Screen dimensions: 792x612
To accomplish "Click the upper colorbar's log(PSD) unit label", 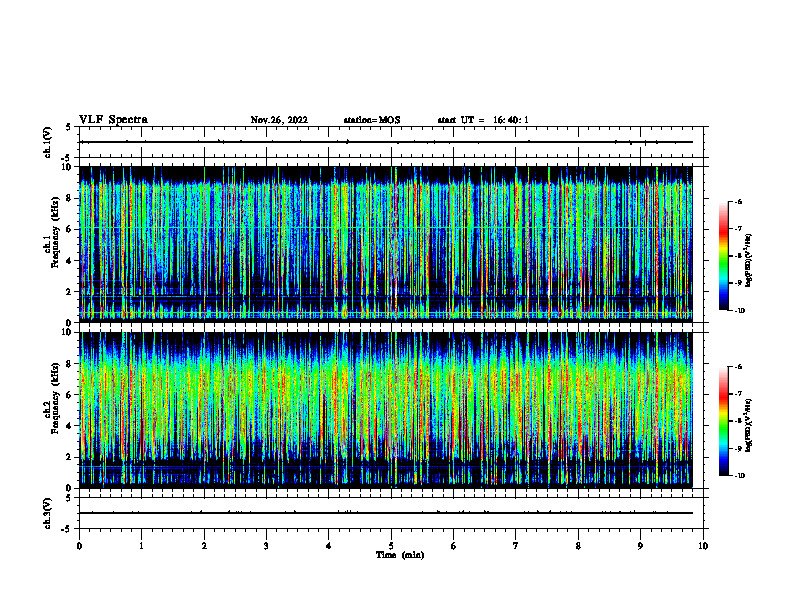I will tap(749, 261).
